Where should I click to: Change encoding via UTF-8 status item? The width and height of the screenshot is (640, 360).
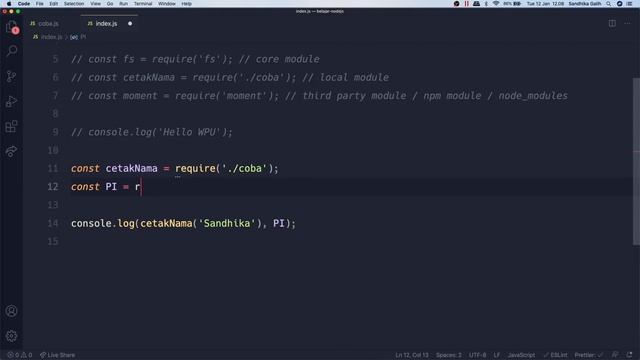coord(478,355)
